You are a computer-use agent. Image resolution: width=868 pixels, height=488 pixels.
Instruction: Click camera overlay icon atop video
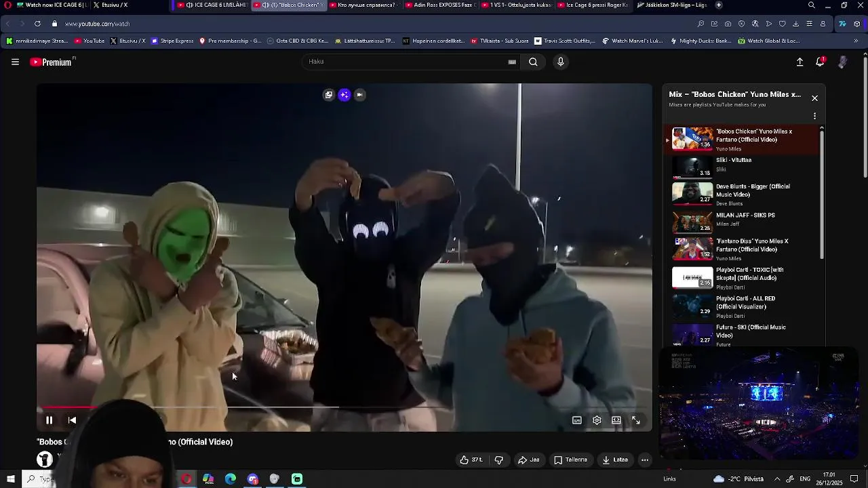pyautogui.click(x=360, y=95)
